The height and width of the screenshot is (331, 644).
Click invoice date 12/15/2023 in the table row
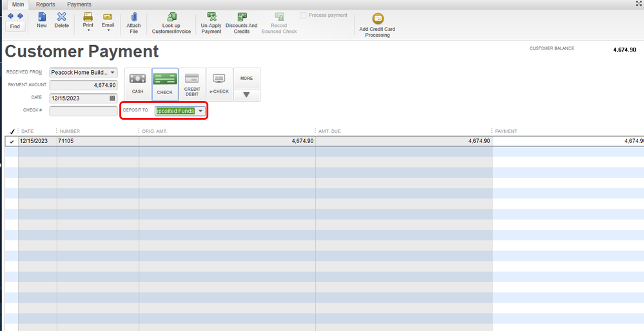pos(34,141)
